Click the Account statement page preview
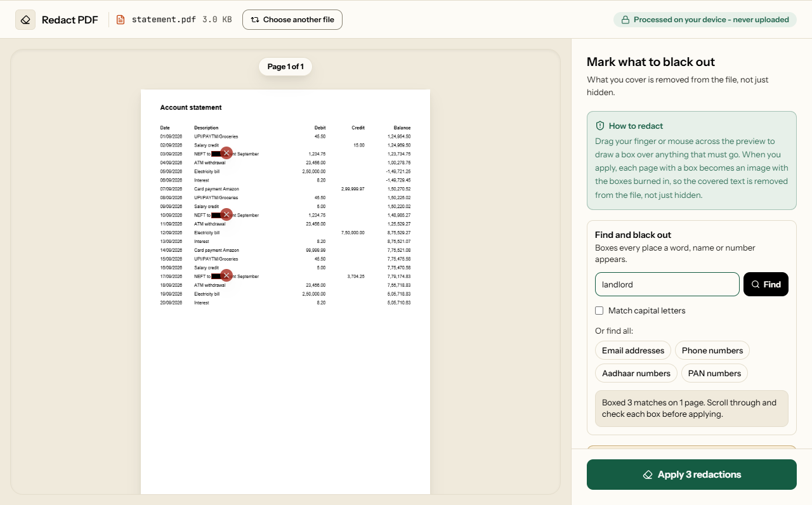812x505 pixels. coord(285,292)
